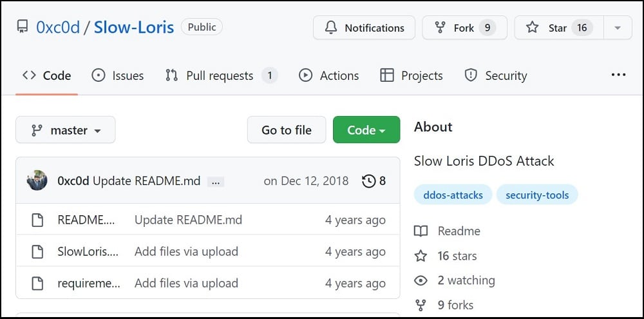Open SlowLoris row's Add files via upload commit
This screenshot has width=644, height=319.
pos(187,251)
